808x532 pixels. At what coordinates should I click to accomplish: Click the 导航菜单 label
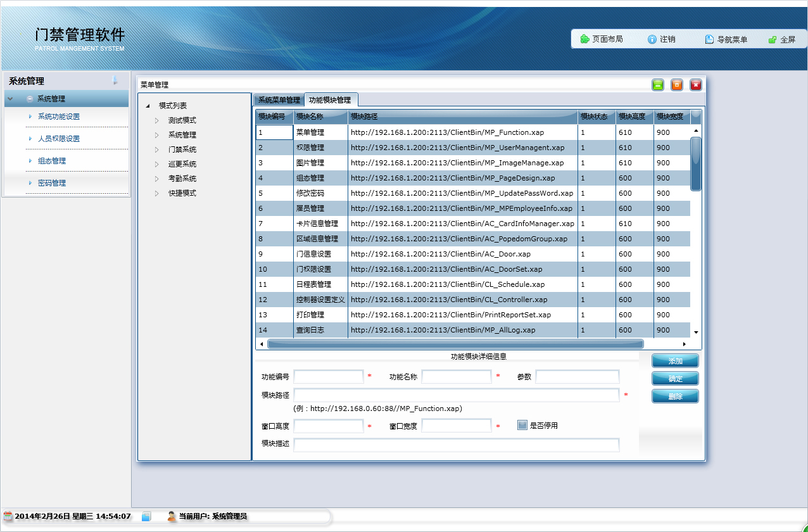pos(732,39)
